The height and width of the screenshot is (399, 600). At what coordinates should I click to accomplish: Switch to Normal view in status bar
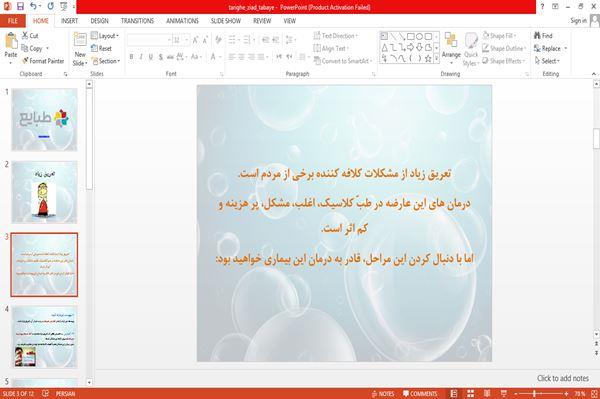pyautogui.click(x=454, y=393)
